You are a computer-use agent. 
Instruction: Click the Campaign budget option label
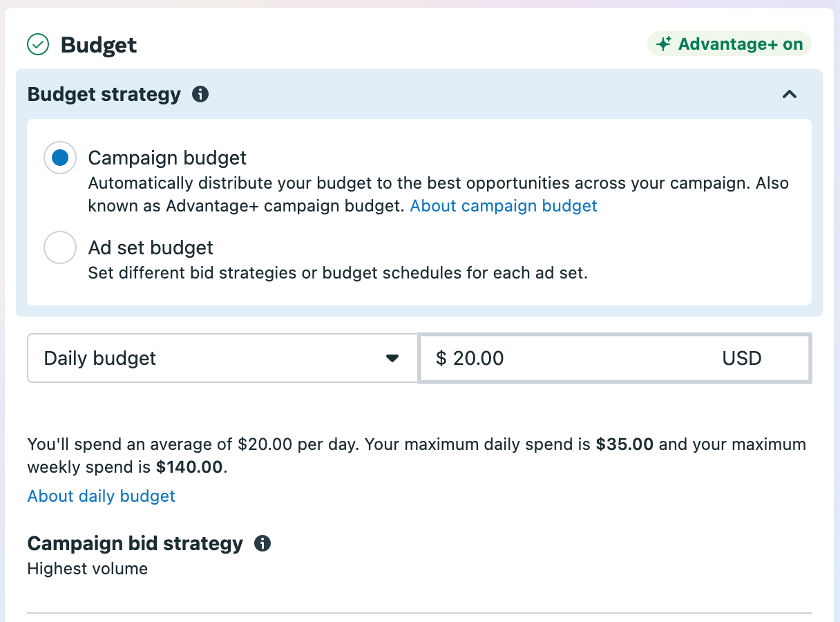coord(167,158)
